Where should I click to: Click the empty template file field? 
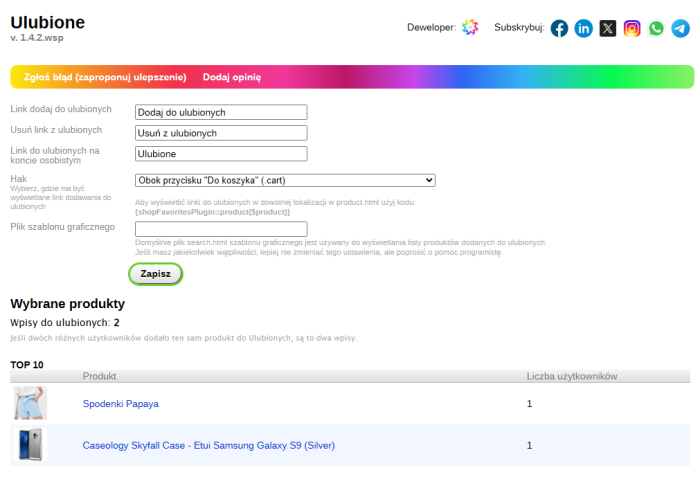[x=220, y=229]
